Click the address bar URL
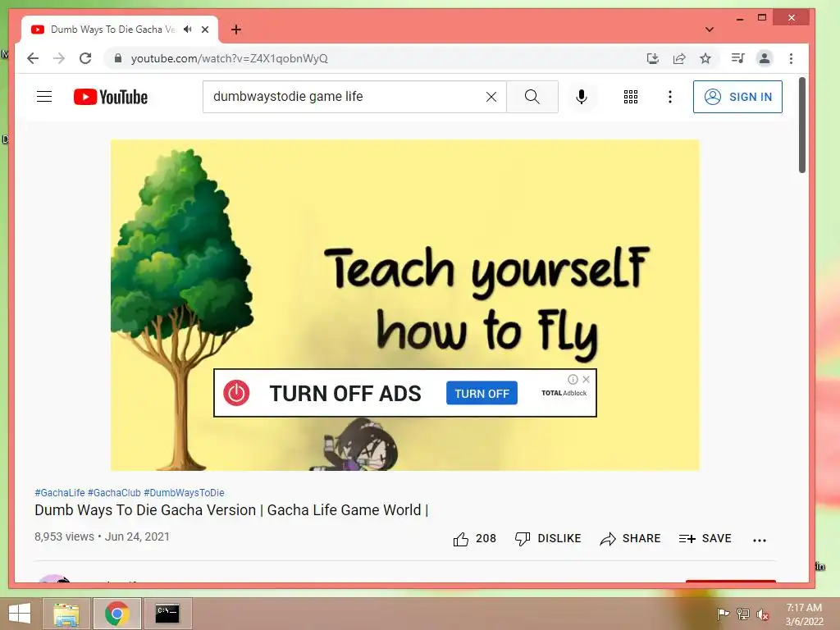 coord(230,58)
